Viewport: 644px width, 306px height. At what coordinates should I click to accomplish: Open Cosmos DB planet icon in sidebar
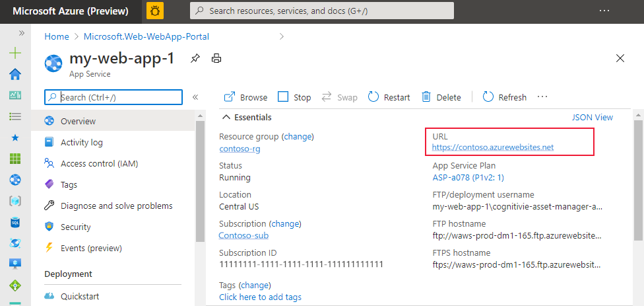pyautogui.click(x=15, y=243)
